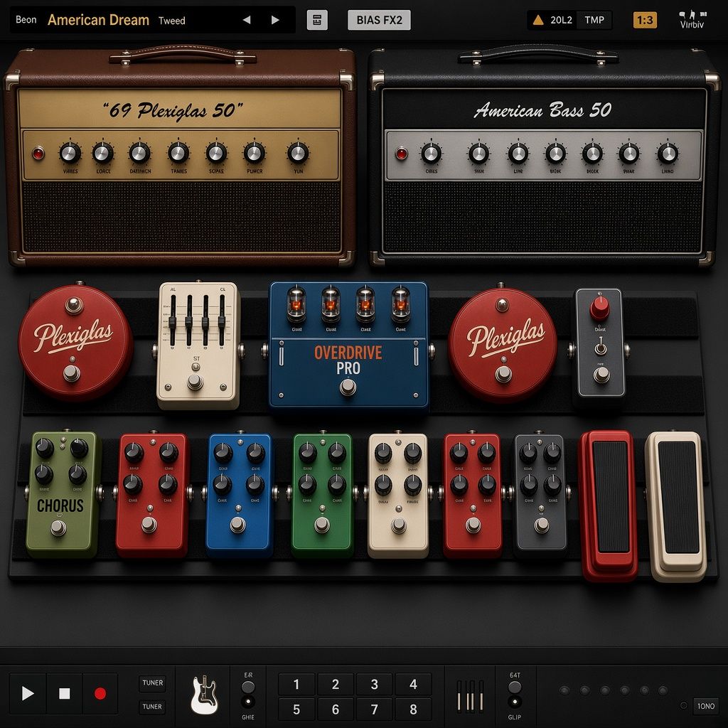Select the blue four-knob stomp pedal
This screenshot has height=728, width=728.
click(x=239, y=495)
